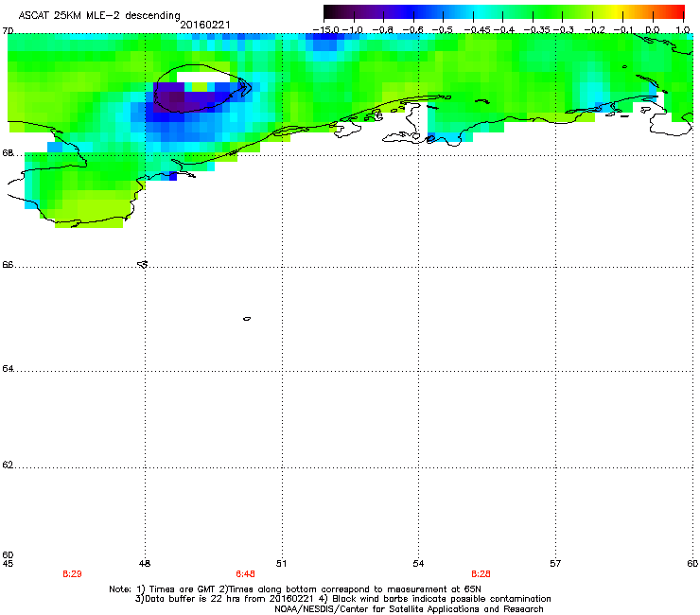
Task: Click the latitude label '62' on the left axis
Action: 8,466
